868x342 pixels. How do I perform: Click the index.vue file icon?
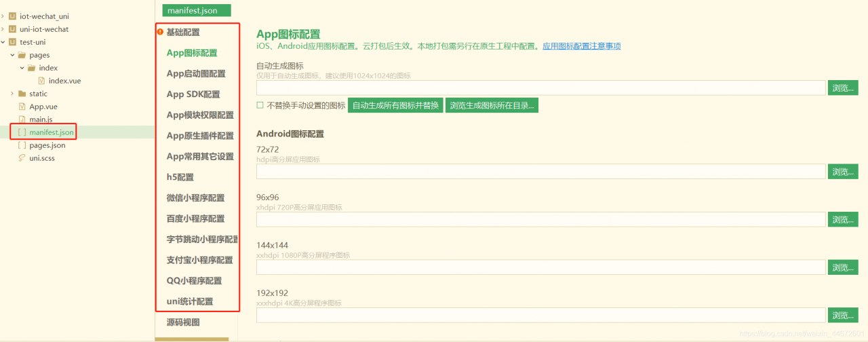click(x=41, y=81)
